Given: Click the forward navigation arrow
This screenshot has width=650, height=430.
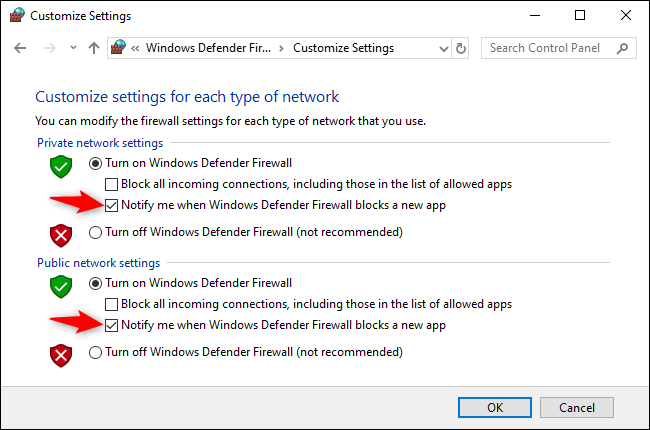Looking at the screenshot, I should tap(48, 48).
